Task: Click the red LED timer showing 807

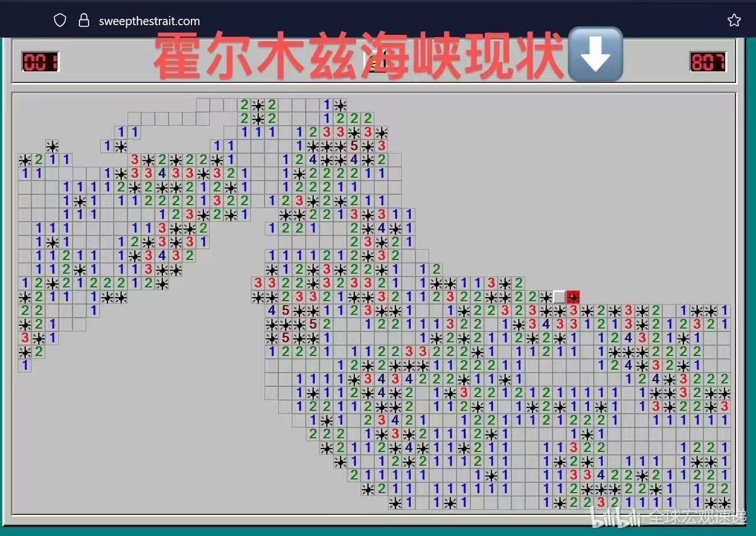Action: (708, 61)
